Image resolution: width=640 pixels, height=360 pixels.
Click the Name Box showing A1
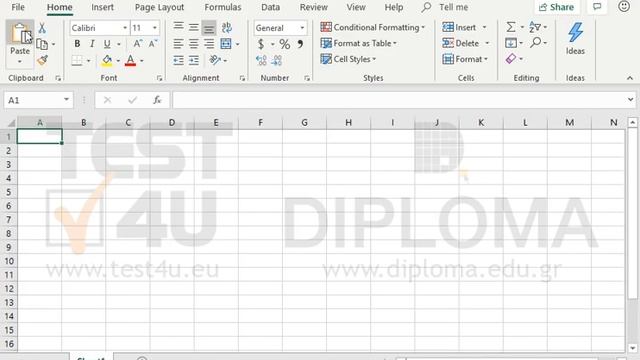tap(38, 100)
